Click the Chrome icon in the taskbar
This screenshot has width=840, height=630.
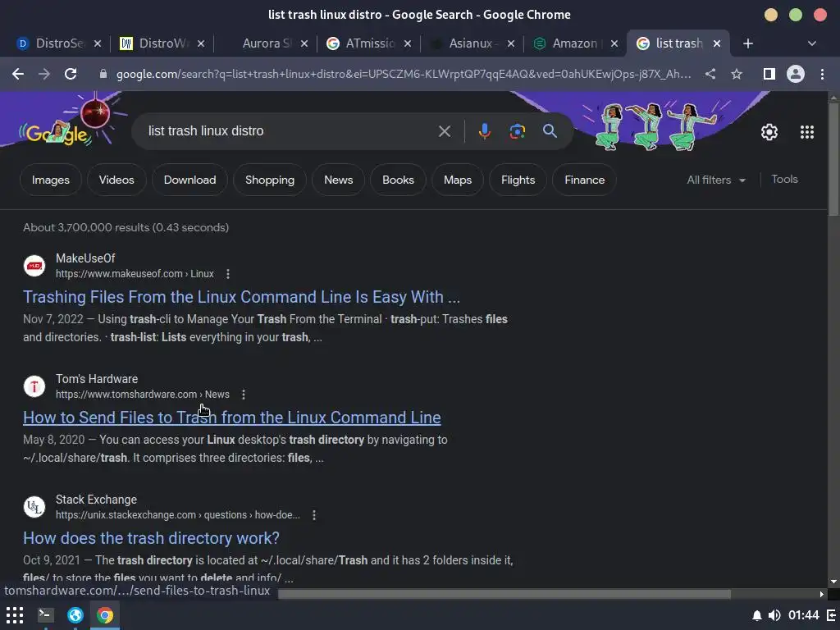click(105, 615)
